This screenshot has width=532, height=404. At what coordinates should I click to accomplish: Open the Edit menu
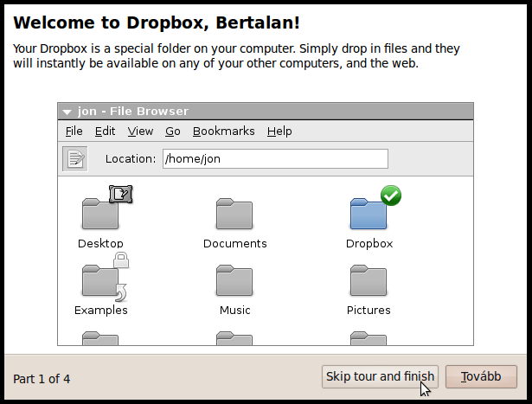coord(105,131)
